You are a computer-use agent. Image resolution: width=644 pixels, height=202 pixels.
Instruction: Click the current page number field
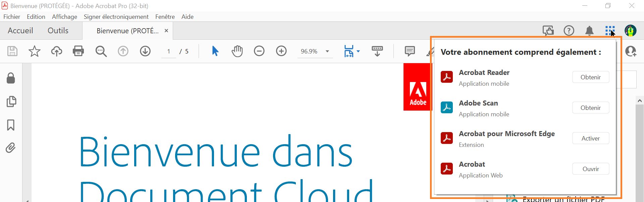pos(169,51)
